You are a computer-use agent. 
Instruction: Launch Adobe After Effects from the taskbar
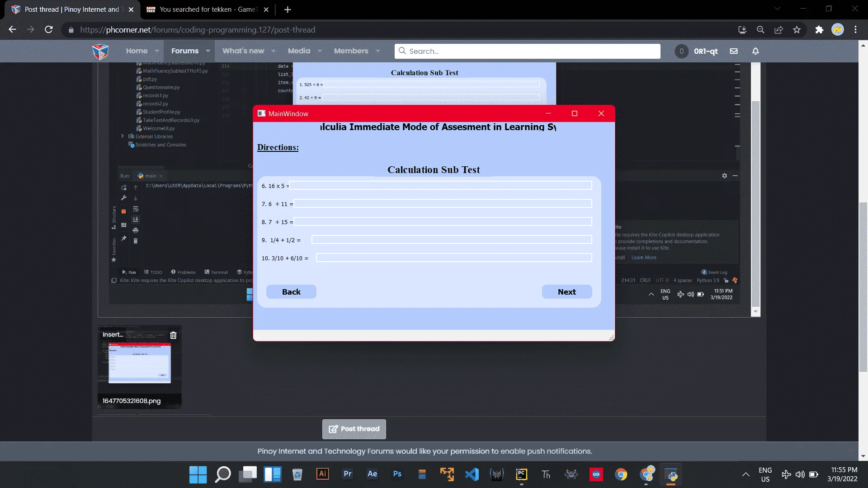pos(372,474)
